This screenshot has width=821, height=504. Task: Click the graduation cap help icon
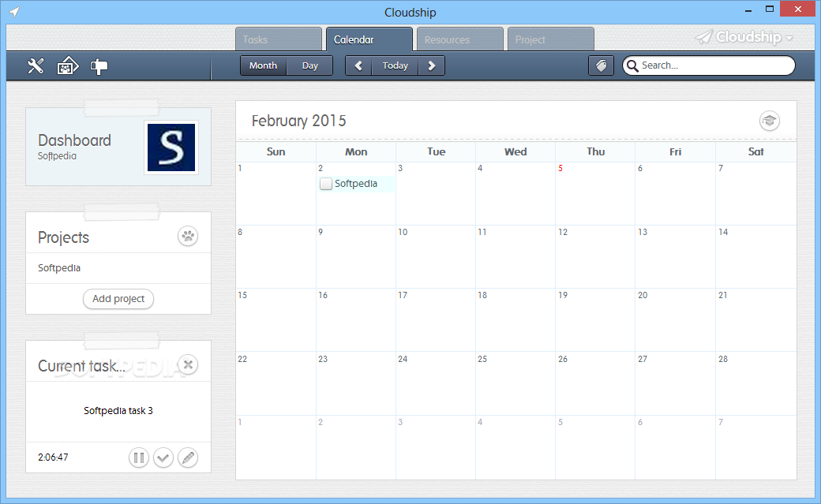[x=769, y=121]
